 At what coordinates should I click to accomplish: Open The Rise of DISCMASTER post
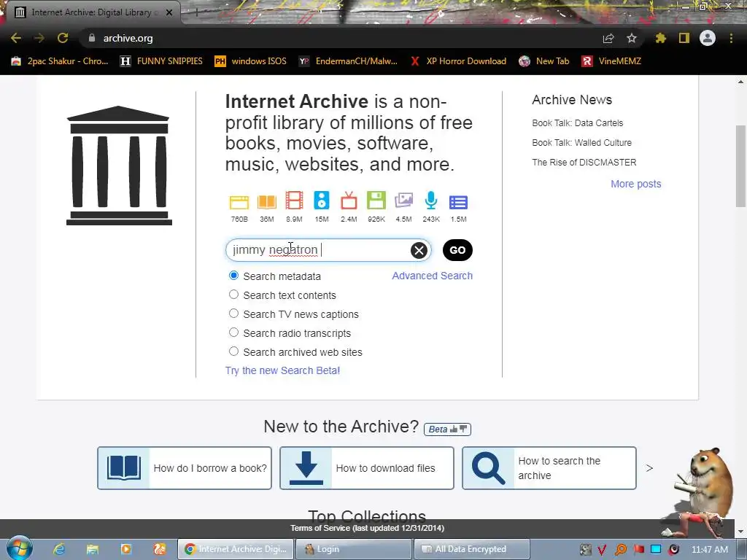coord(584,163)
